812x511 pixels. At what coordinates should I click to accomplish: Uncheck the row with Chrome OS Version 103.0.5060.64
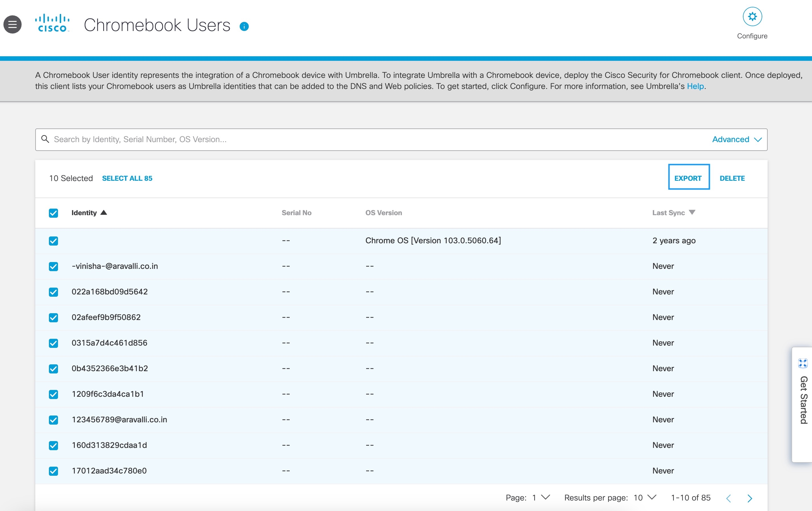coord(53,241)
